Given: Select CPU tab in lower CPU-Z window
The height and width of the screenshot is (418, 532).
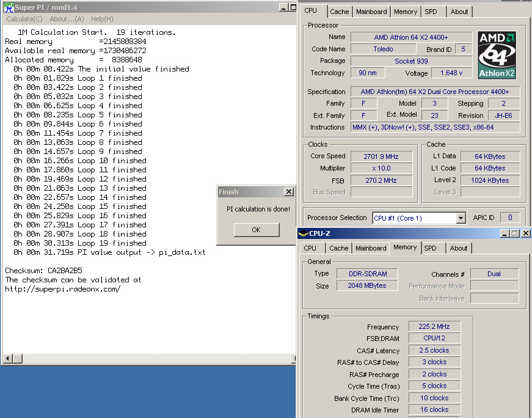Looking at the screenshot, I should coord(310,248).
